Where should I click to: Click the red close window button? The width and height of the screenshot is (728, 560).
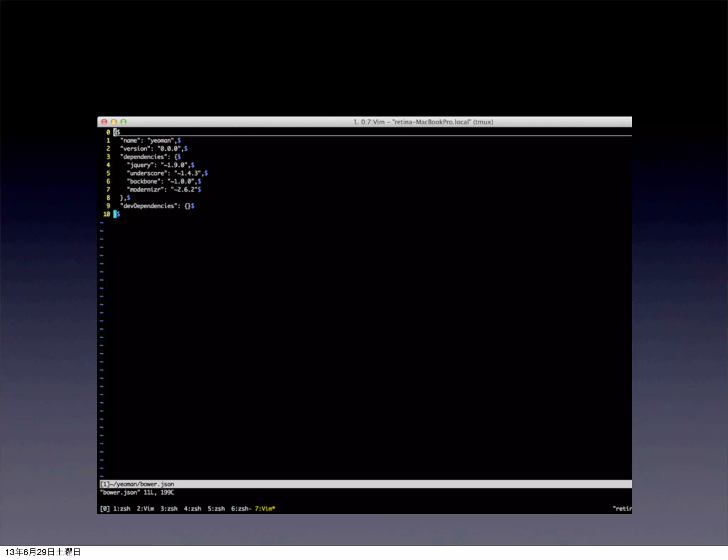[104, 122]
